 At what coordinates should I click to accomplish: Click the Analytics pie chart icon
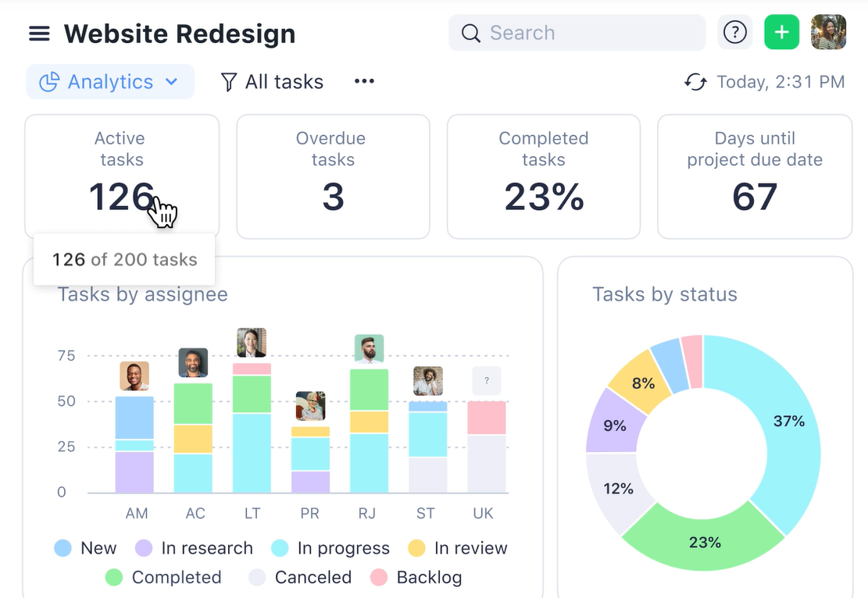coord(49,82)
